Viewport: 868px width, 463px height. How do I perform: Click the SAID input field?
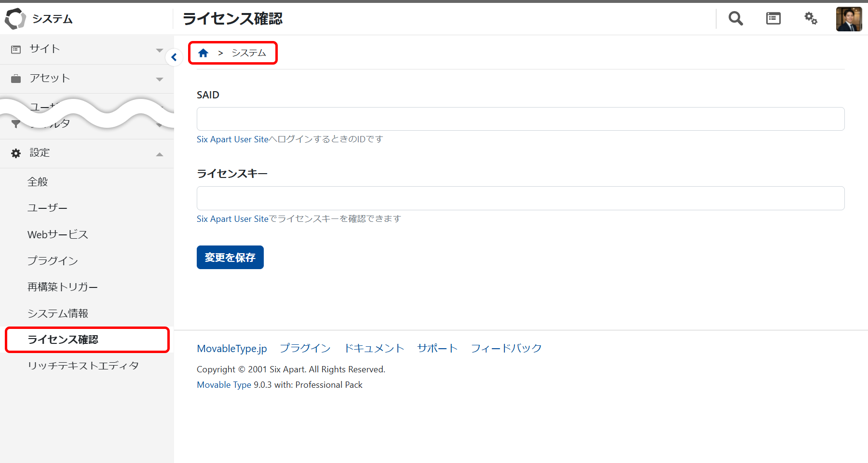520,119
